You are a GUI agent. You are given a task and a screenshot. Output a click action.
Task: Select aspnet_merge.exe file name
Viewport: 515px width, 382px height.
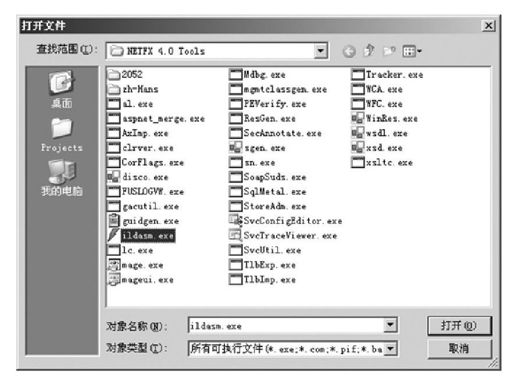click(163, 119)
